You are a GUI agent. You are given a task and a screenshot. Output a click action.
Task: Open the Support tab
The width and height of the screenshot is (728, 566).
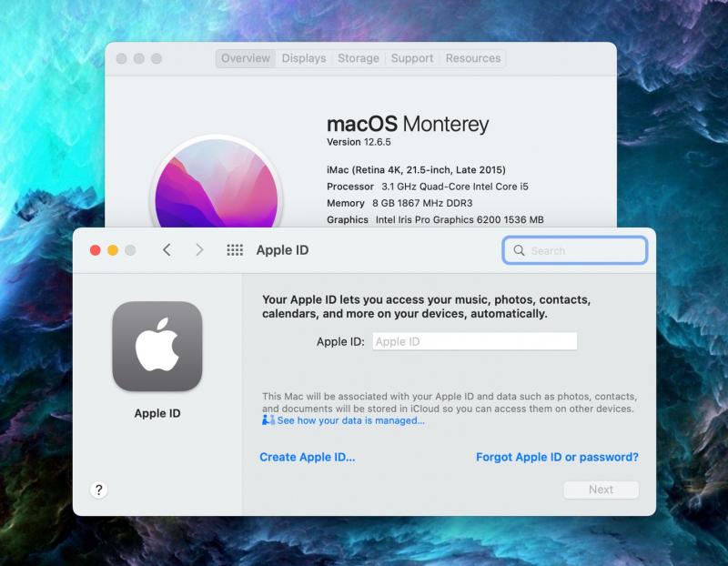pyautogui.click(x=412, y=58)
